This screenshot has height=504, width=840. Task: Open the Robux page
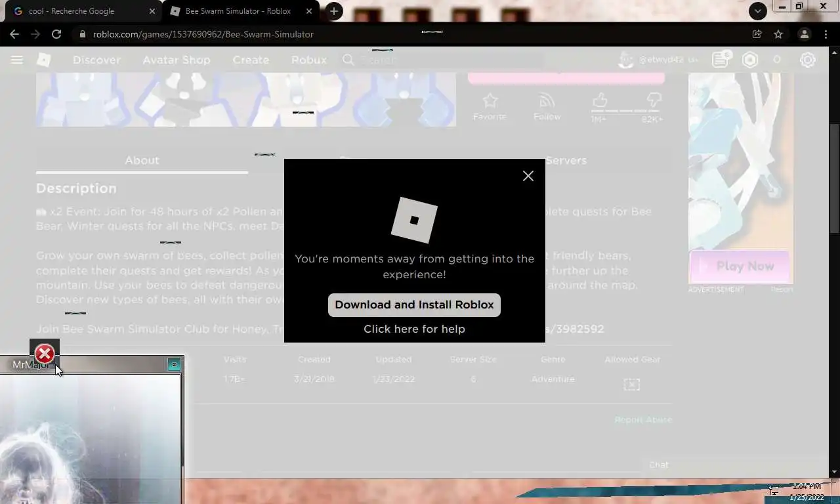(309, 60)
